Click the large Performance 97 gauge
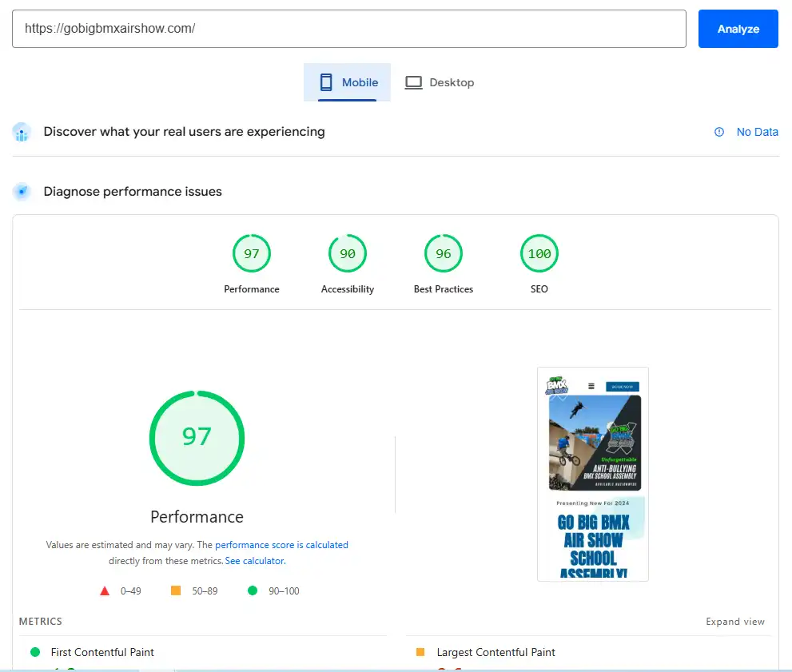The width and height of the screenshot is (792, 672). tap(197, 438)
